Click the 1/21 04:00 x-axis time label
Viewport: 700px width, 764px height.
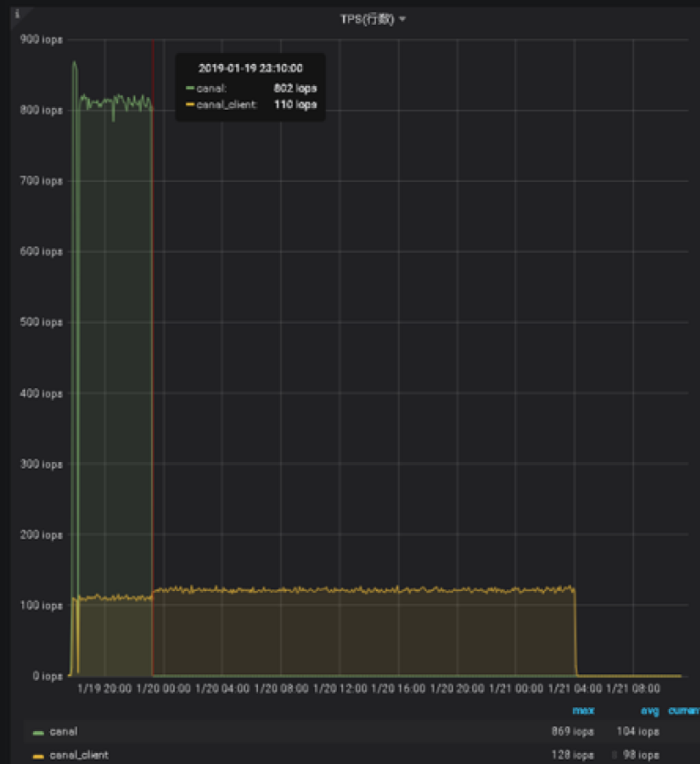click(x=576, y=688)
